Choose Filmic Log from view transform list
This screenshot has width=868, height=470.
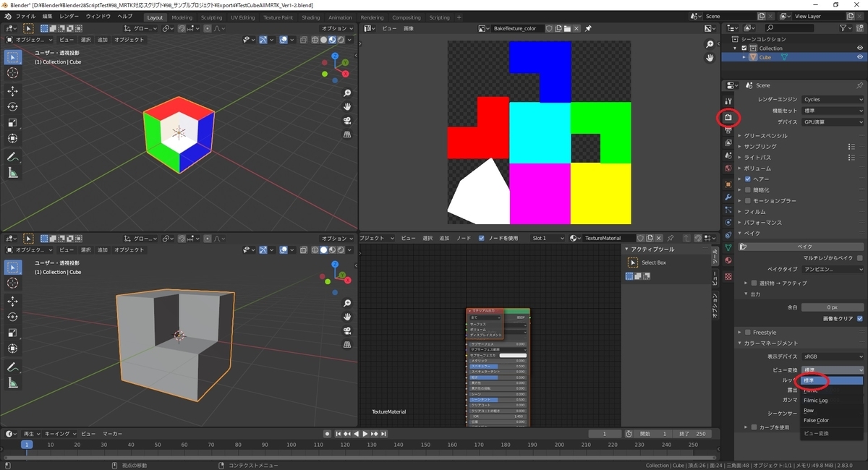pos(815,401)
